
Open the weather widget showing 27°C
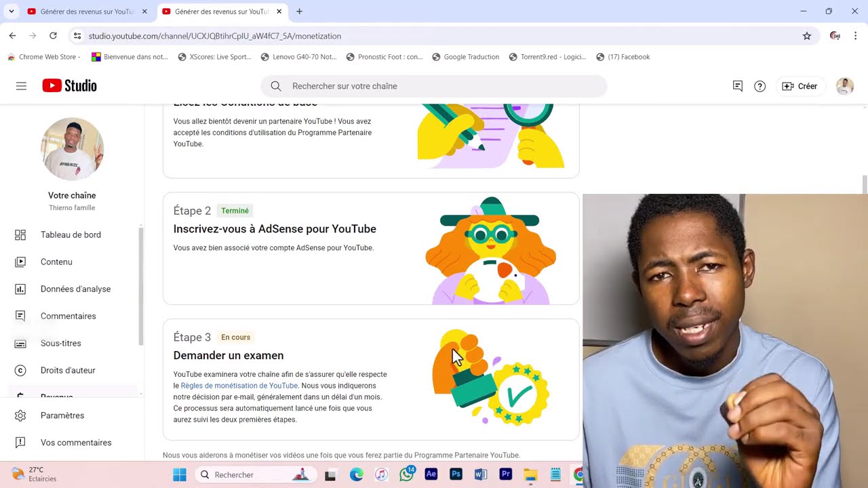point(35,474)
